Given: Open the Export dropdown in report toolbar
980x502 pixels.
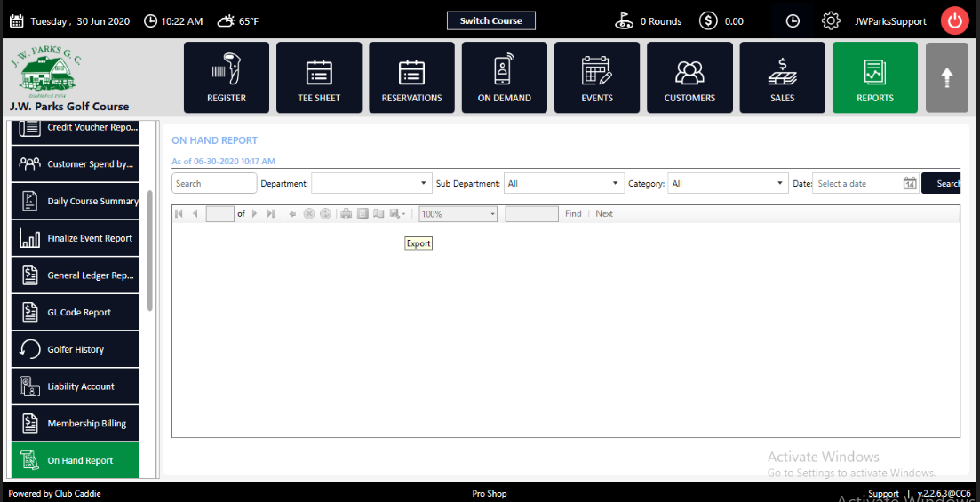Looking at the screenshot, I should click(397, 214).
